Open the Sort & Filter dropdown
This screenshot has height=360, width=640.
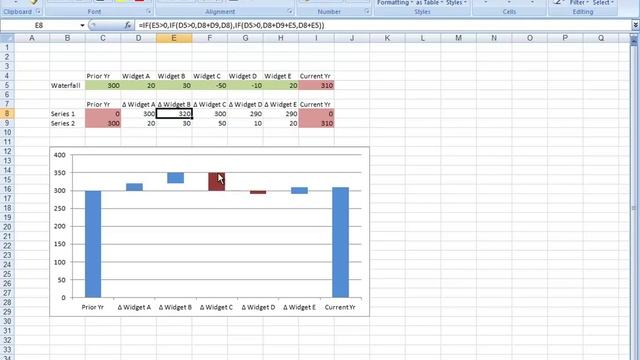pos(579,3)
